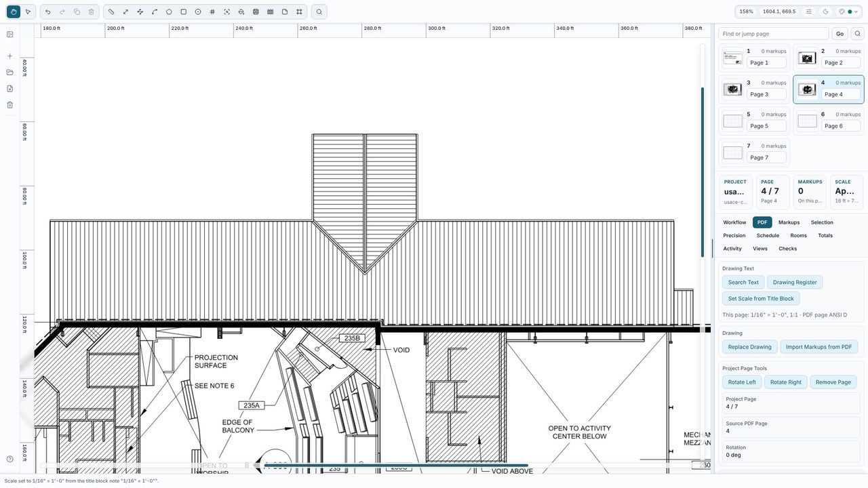Click Set Scale from Title Block

761,298
